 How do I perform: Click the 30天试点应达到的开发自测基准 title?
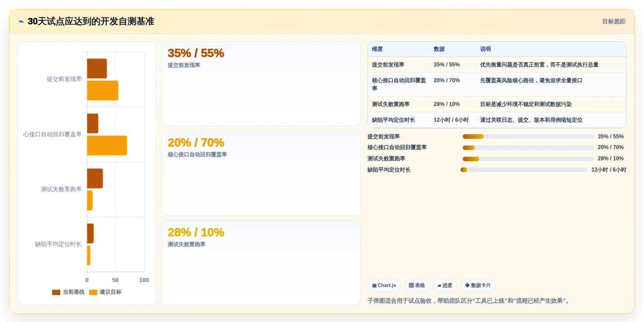tap(91, 22)
